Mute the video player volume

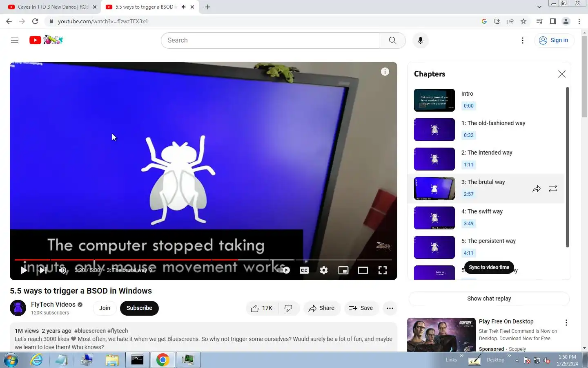coord(62,270)
